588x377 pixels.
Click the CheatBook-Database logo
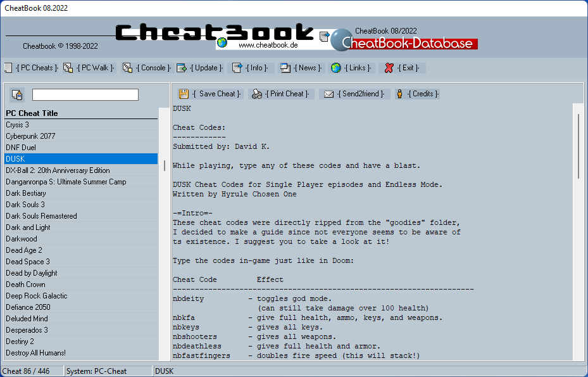[x=408, y=44]
